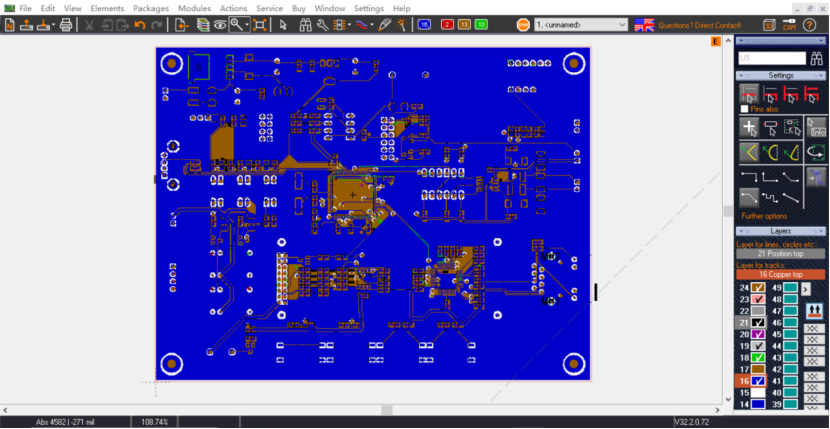Open the '1. <unnamed>' dropdown
Screen dimensions: 830x429
[x=581, y=25]
